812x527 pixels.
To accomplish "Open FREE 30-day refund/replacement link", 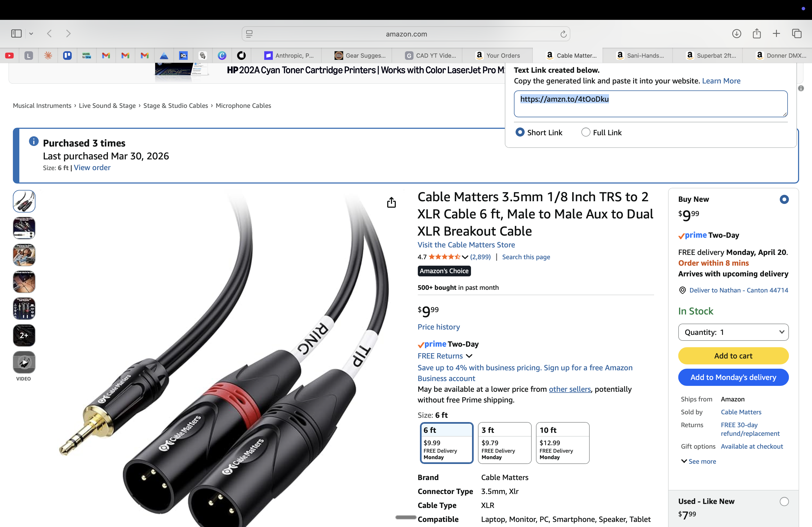I will pos(750,429).
